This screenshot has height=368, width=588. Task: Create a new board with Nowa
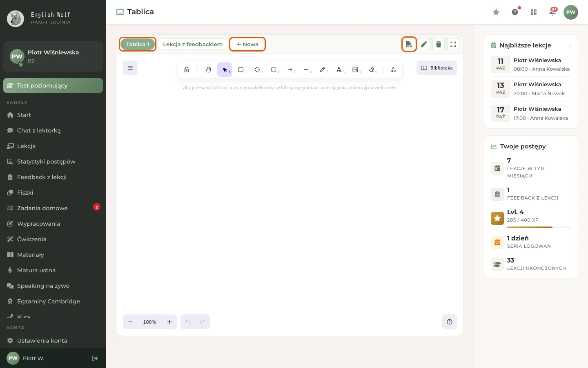point(247,44)
